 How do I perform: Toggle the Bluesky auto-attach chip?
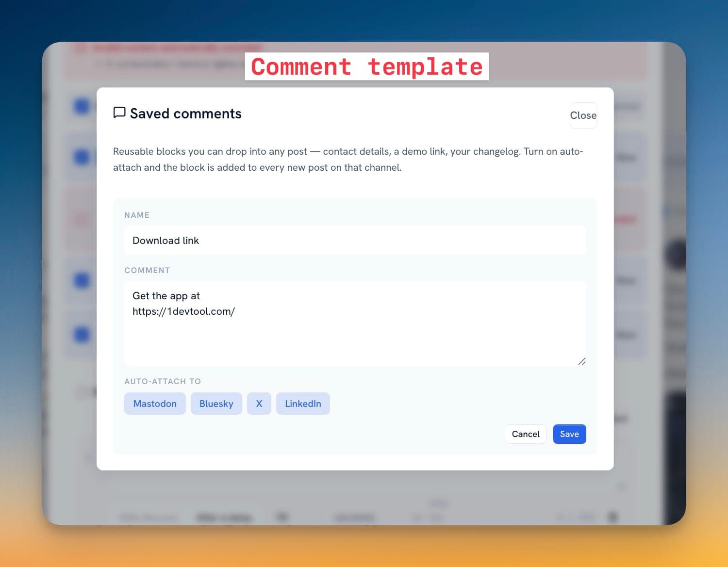point(216,404)
